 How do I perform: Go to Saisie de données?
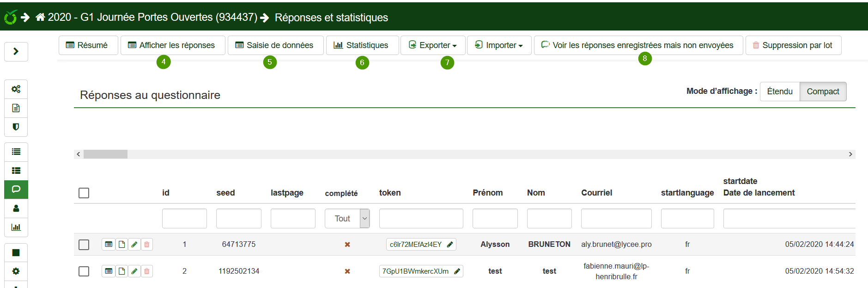tap(275, 45)
